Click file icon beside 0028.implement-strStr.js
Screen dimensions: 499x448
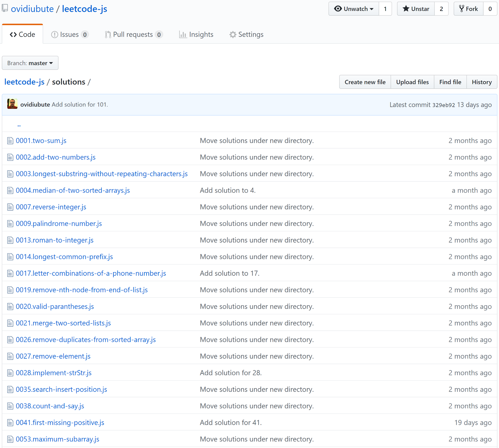coord(10,373)
